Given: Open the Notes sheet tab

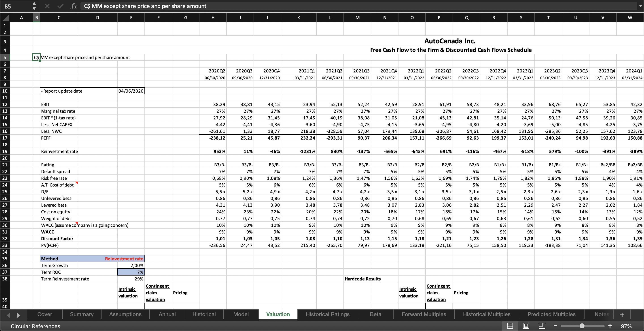Looking at the screenshot, I should point(602,314).
